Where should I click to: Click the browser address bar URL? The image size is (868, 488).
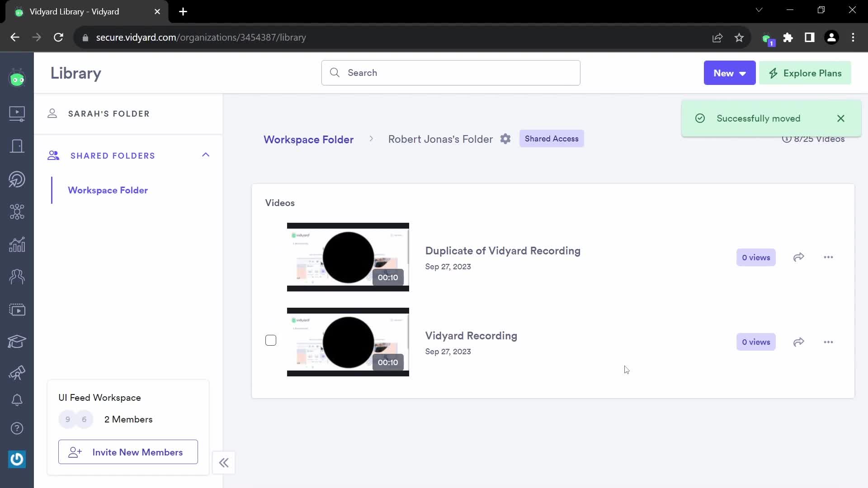(201, 38)
